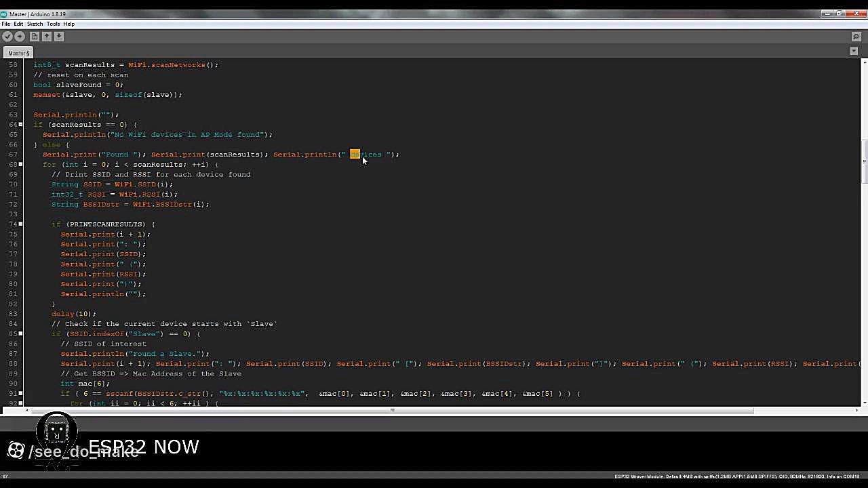Open the Help menu
Viewport: 868px width, 488px height.
68,24
